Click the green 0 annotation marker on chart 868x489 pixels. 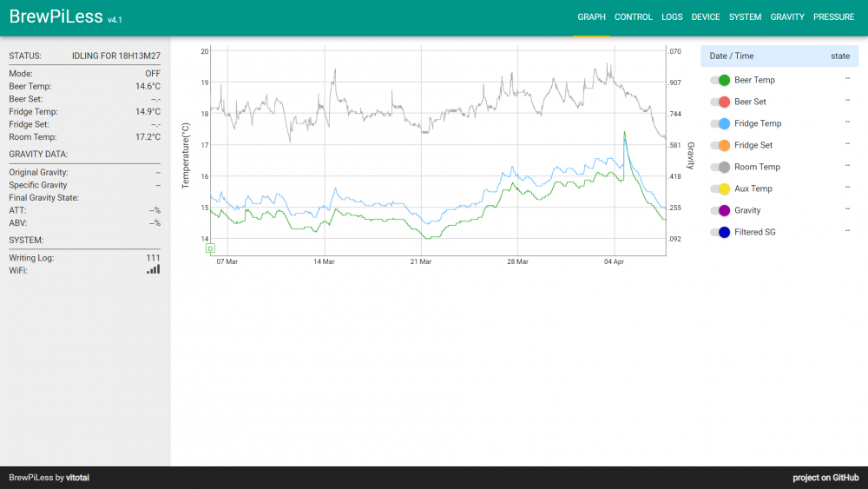click(x=210, y=248)
